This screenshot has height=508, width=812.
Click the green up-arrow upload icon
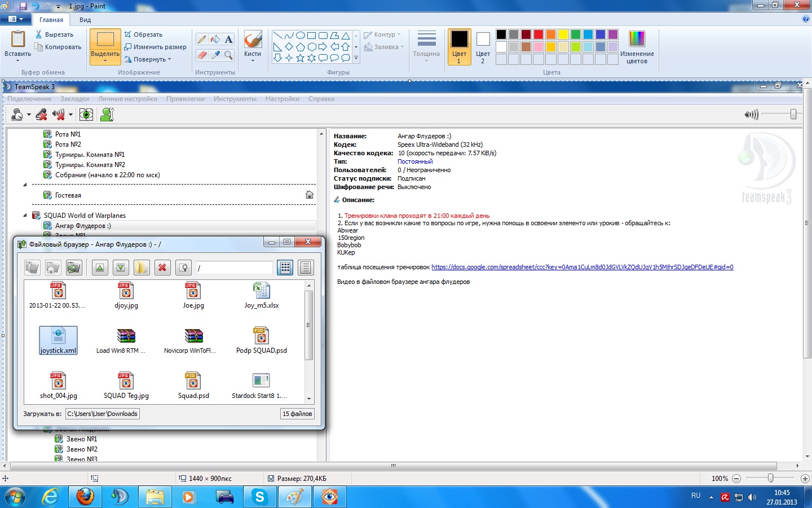tap(100, 268)
